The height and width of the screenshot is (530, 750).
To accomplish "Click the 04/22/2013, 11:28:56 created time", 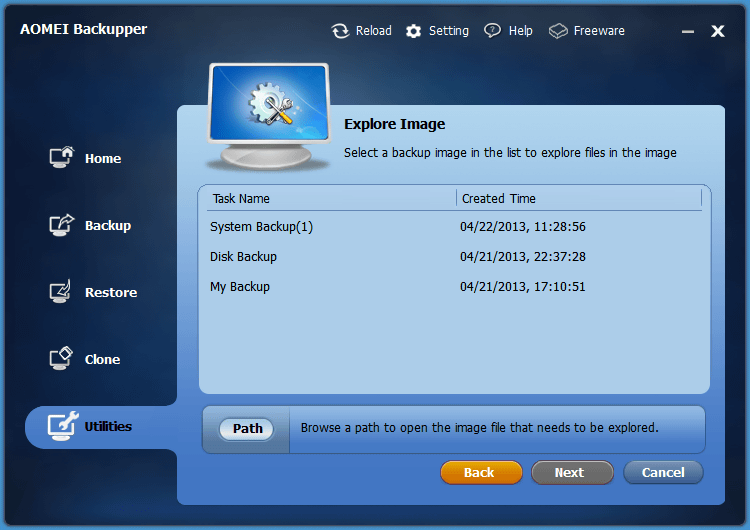I will (x=522, y=227).
